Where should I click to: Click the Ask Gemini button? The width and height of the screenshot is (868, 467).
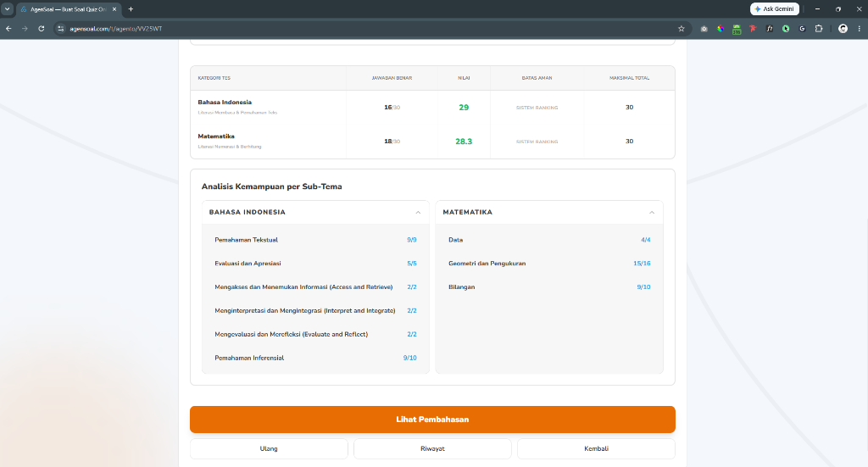click(x=775, y=8)
